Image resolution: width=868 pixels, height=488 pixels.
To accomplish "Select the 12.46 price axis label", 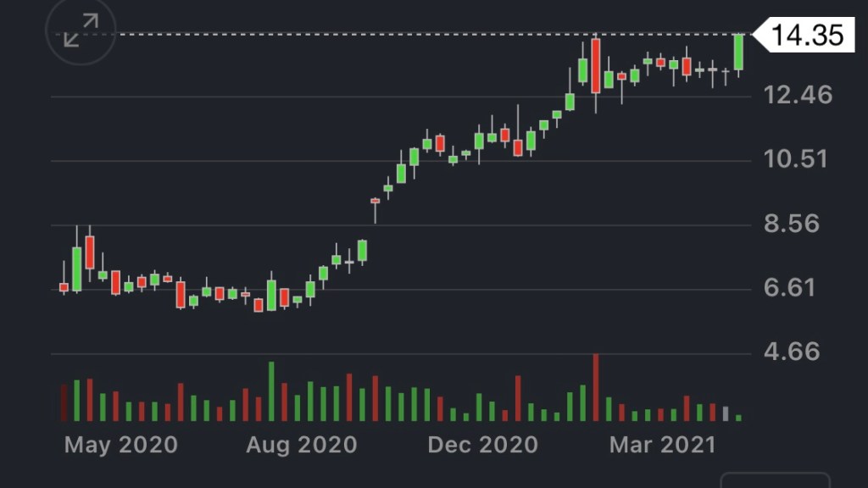I will 798,95.
